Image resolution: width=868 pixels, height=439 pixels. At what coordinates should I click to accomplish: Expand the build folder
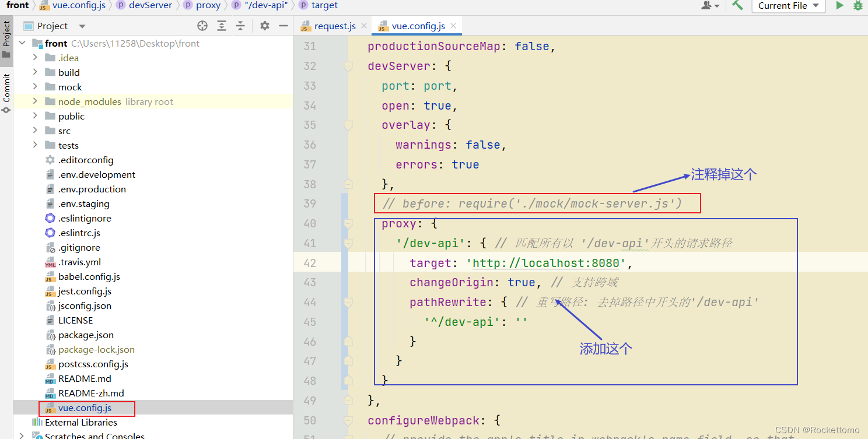click(x=35, y=72)
